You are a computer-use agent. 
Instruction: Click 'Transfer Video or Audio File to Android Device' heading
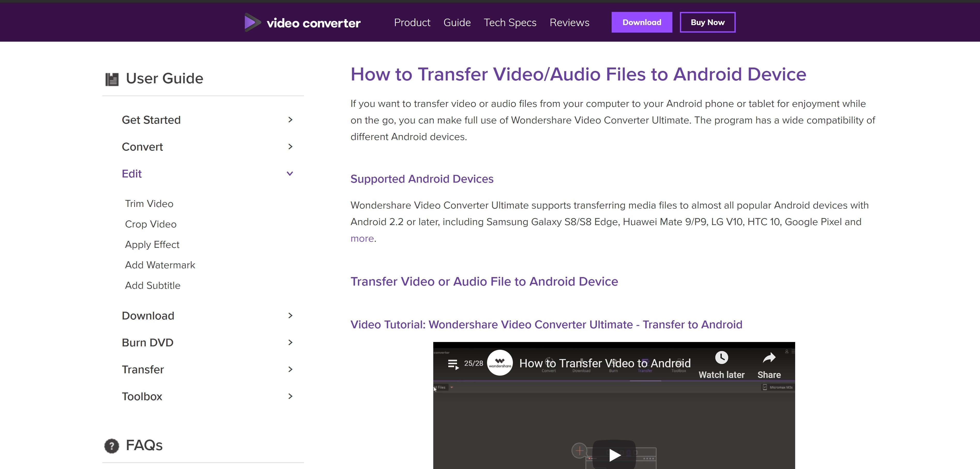[x=484, y=281]
